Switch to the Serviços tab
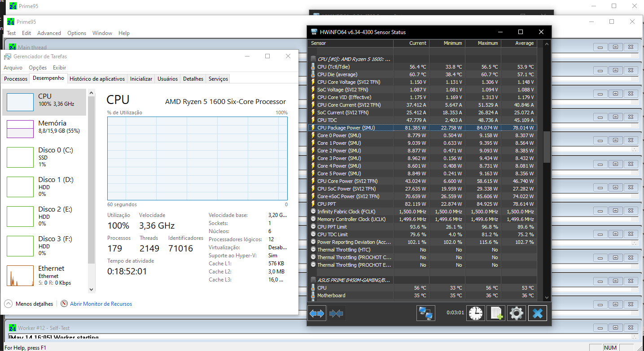The image size is (644, 351). click(219, 79)
